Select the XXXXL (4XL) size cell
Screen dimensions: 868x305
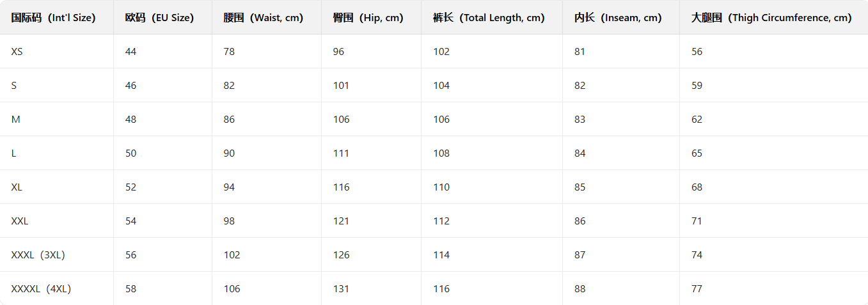click(x=41, y=289)
